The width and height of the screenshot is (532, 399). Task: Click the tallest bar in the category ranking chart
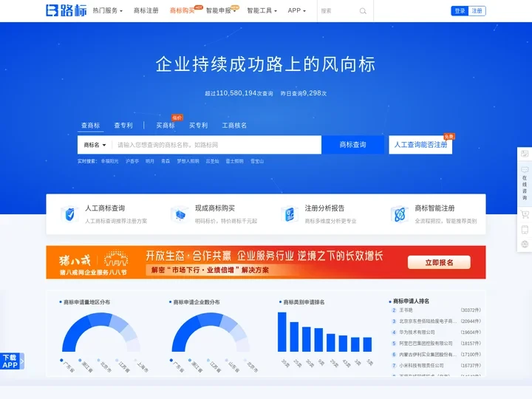[x=282, y=332]
